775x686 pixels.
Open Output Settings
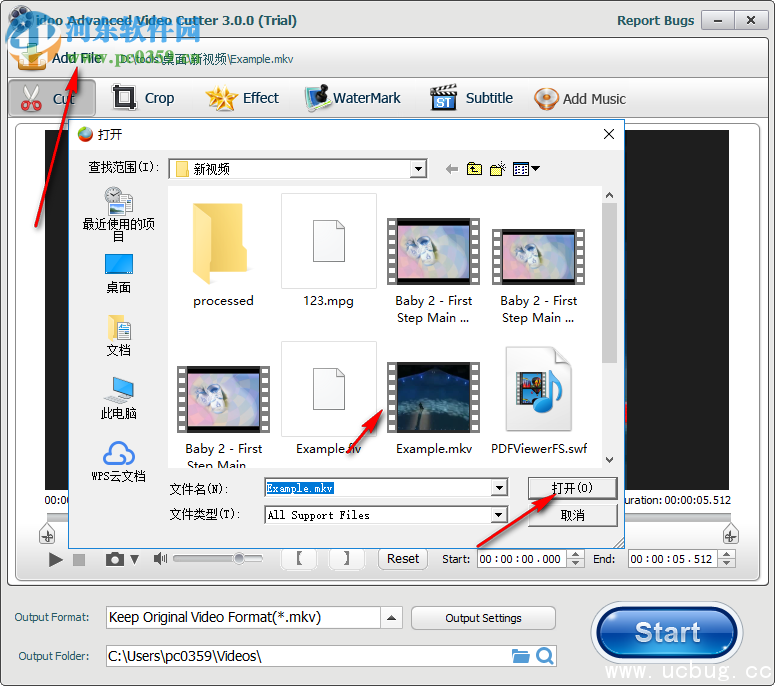click(483, 618)
